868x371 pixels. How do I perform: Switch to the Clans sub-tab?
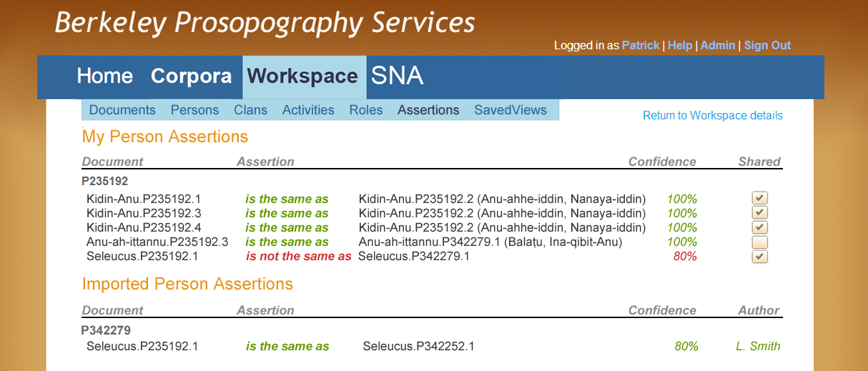click(x=250, y=110)
